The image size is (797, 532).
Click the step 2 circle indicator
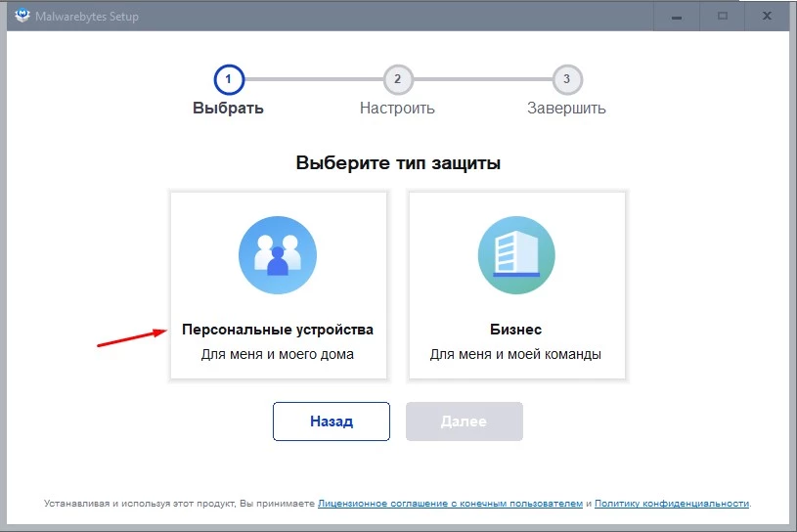[397, 78]
